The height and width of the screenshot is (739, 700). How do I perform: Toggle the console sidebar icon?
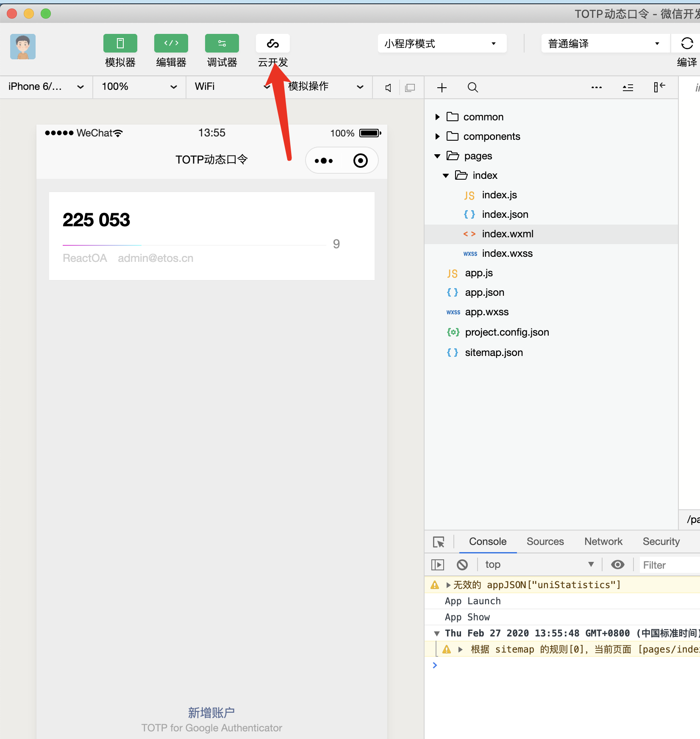coord(438,565)
